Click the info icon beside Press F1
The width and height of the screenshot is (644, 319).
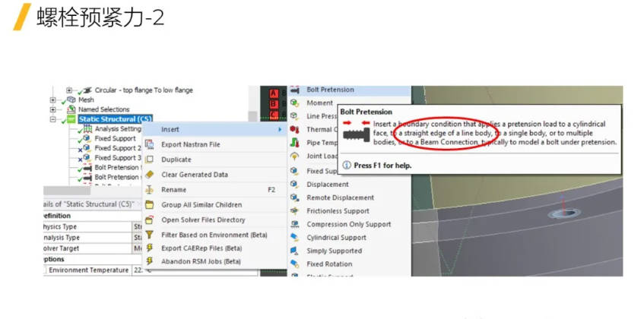pos(347,166)
